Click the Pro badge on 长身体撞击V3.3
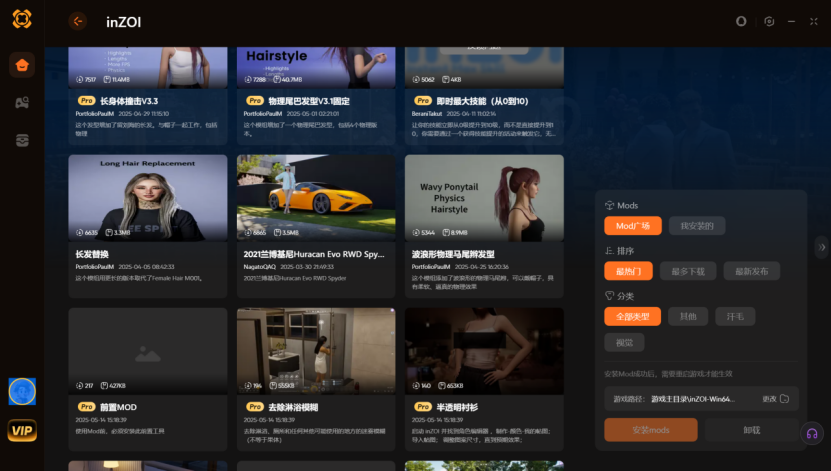This screenshot has width=831, height=471. pyautogui.click(x=86, y=101)
